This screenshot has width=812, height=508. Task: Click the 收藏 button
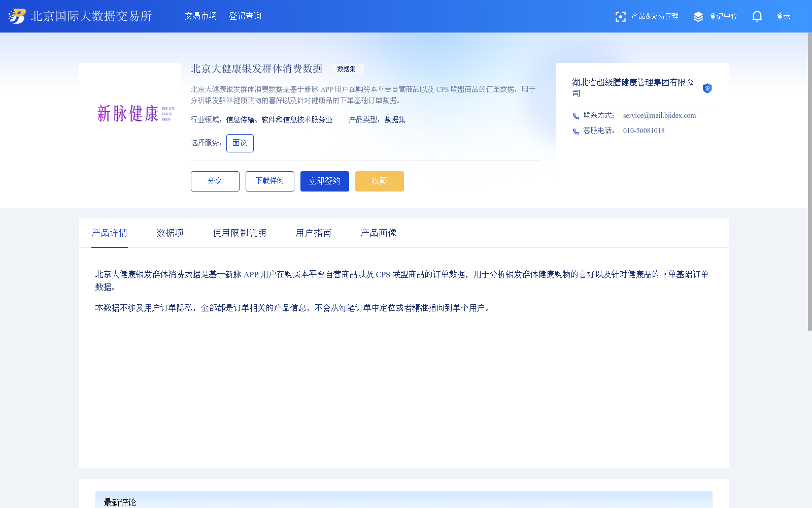[x=380, y=181]
